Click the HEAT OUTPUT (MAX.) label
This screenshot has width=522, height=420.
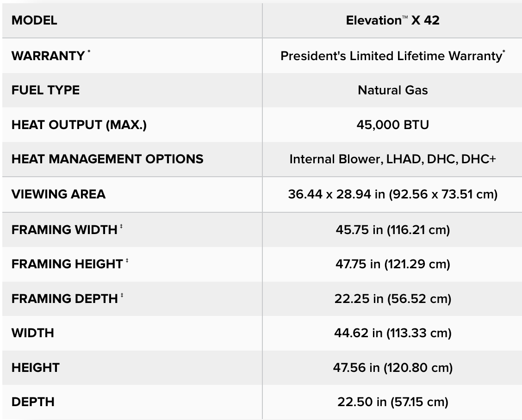(79, 125)
